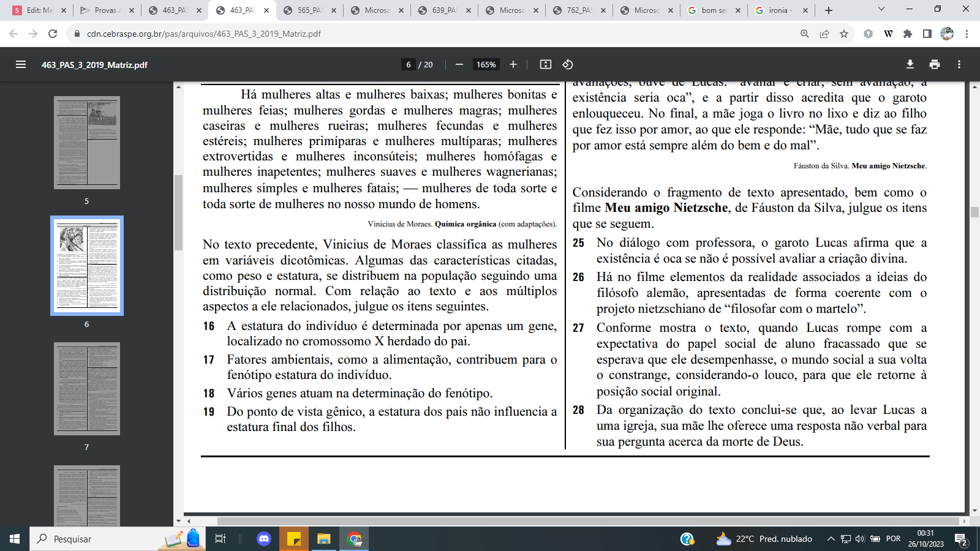The image size is (980, 551).
Task: Go back to the previous page
Action: point(13,34)
